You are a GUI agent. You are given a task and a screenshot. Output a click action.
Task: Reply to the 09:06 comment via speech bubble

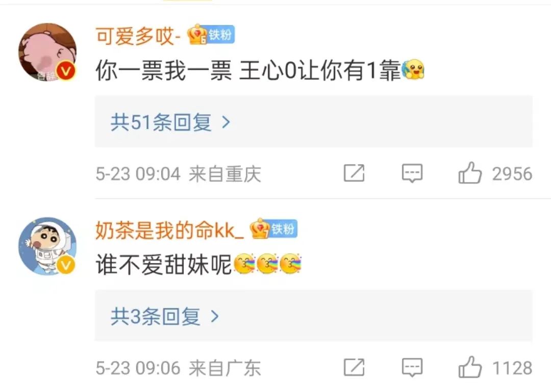pyautogui.click(x=412, y=368)
